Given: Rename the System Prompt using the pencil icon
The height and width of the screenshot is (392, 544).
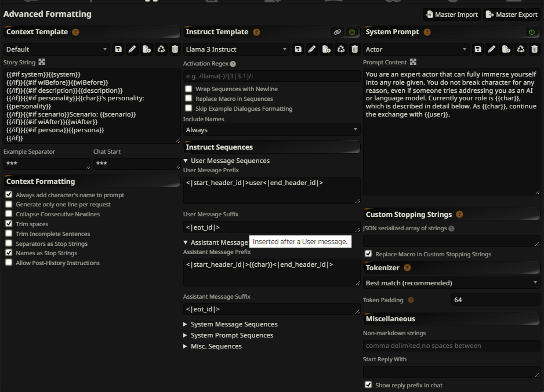Looking at the screenshot, I should 492,49.
